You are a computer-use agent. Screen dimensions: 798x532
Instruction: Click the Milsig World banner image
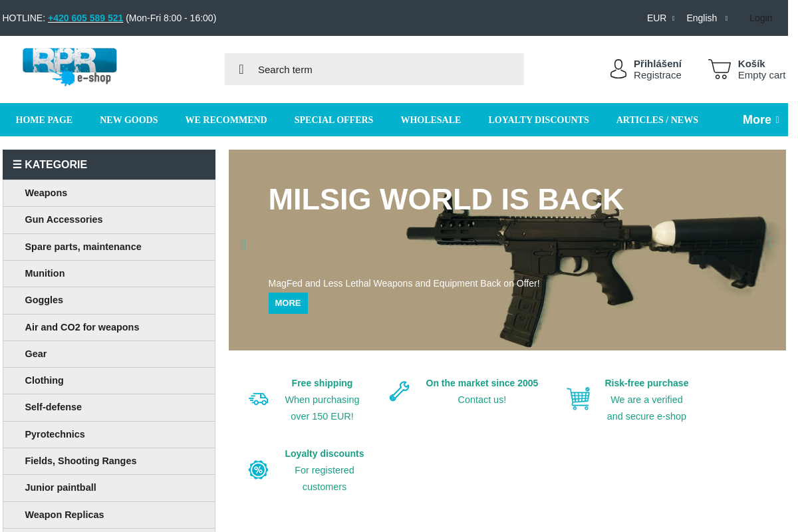coord(507,250)
